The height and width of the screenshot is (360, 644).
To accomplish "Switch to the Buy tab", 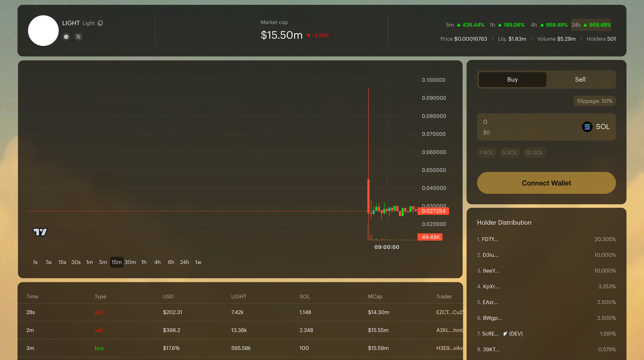I will [512, 79].
